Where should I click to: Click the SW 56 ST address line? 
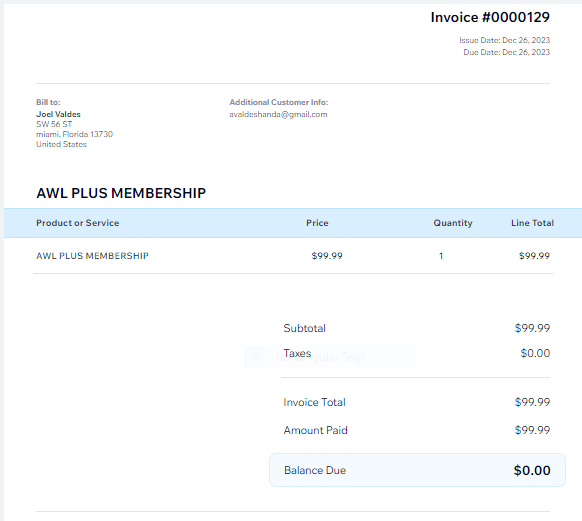[54, 124]
